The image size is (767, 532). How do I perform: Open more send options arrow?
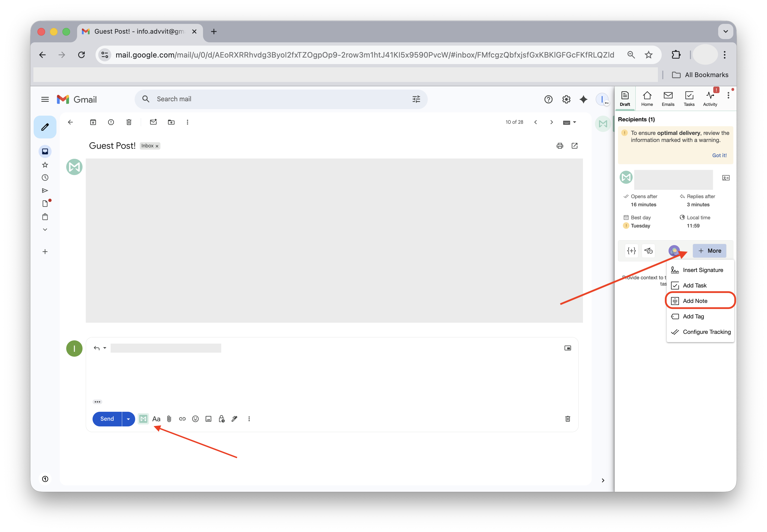pyautogui.click(x=128, y=419)
